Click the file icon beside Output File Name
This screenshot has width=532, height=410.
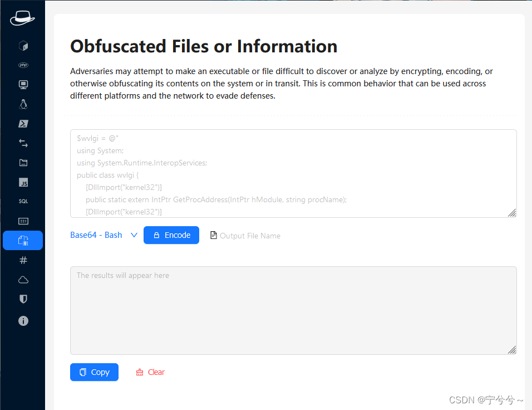213,235
